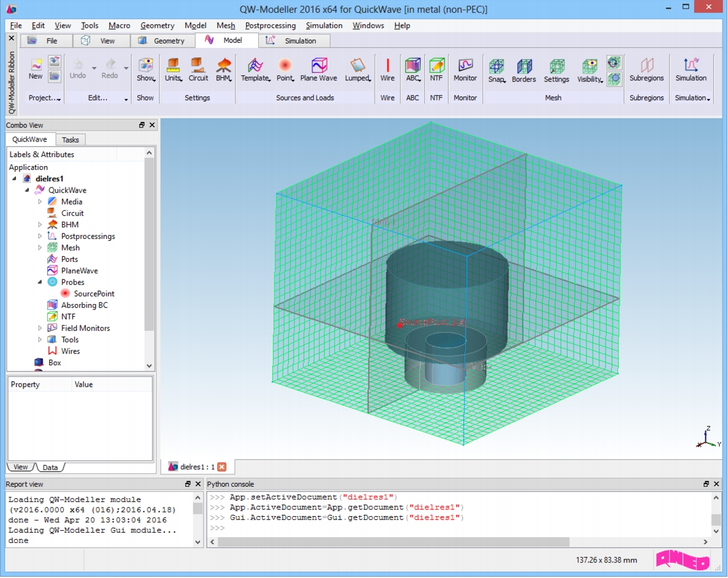Collapse the Probes tree node
728x578 pixels.
click(40, 282)
